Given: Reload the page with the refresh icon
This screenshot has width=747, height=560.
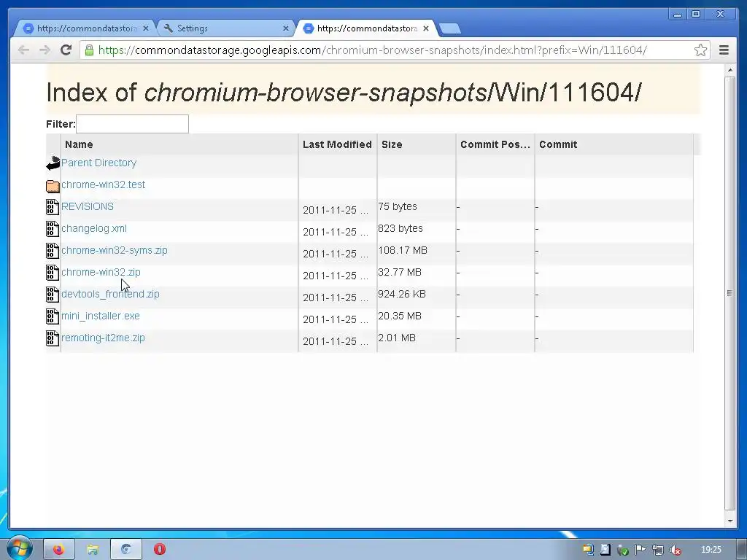Looking at the screenshot, I should (66, 50).
